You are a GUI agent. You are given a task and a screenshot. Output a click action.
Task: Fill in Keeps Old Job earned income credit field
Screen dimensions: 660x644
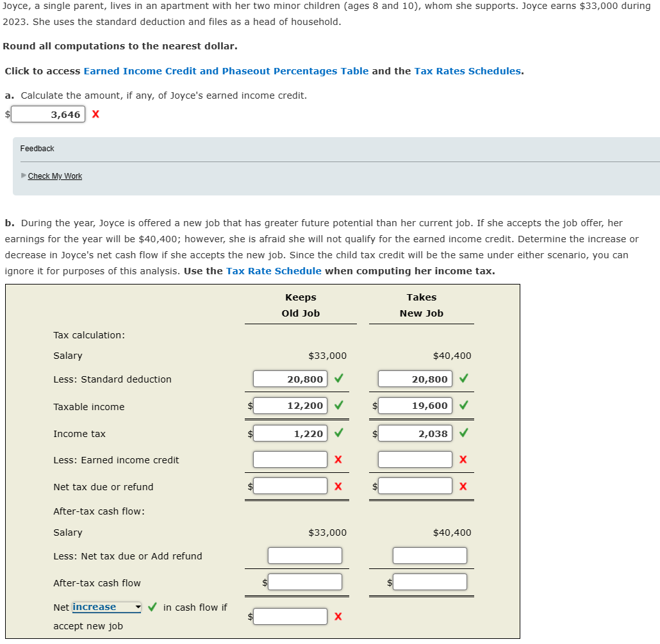coord(290,459)
